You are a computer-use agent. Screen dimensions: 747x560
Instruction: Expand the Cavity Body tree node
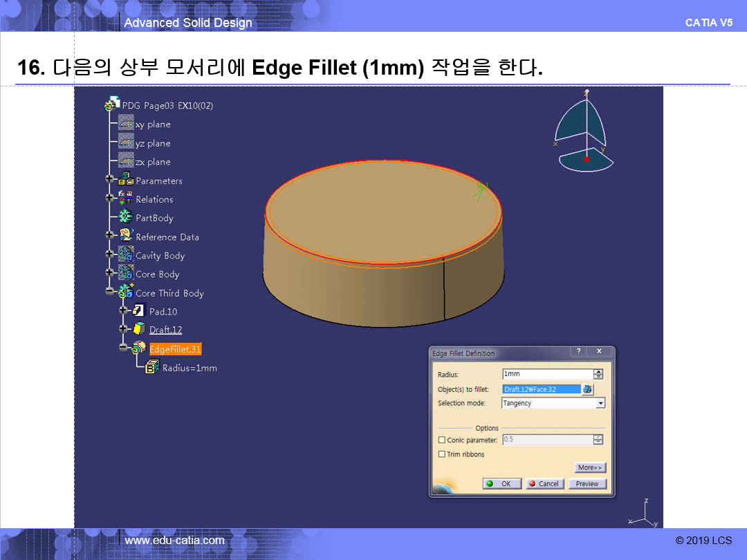(109, 255)
